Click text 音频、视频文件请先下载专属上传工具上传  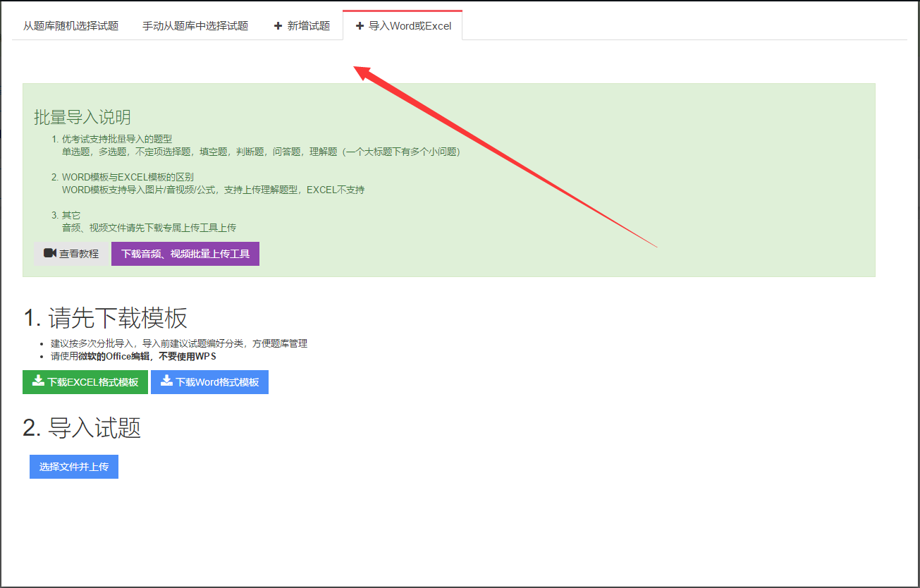pyautogui.click(x=149, y=228)
